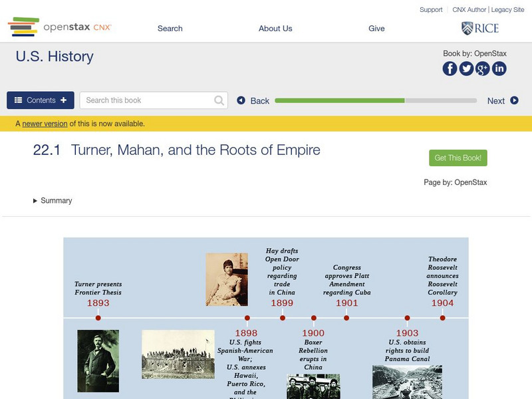Select the Give menu item

[376, 29]
